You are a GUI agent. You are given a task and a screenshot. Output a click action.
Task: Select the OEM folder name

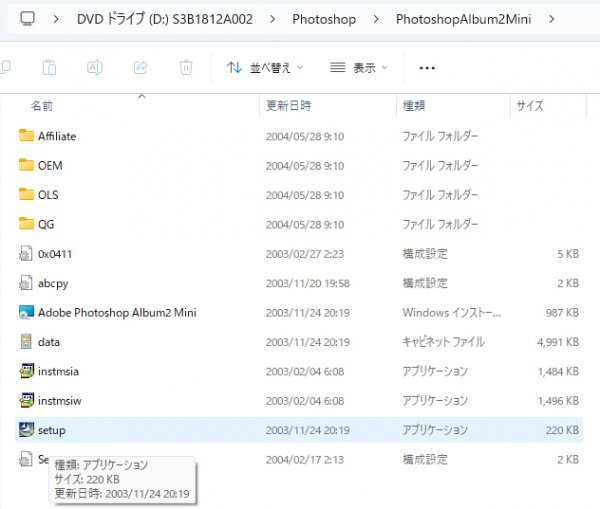click(x=50, y=166)
